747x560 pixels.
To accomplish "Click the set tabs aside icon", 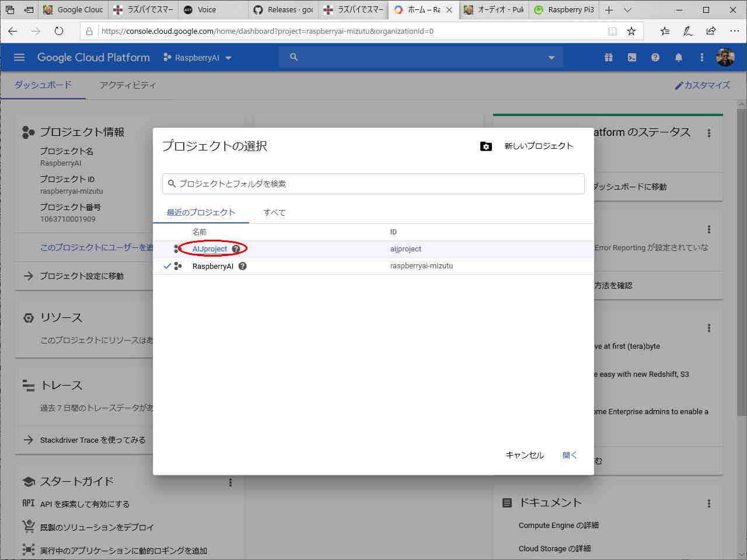I will point(29,10).
